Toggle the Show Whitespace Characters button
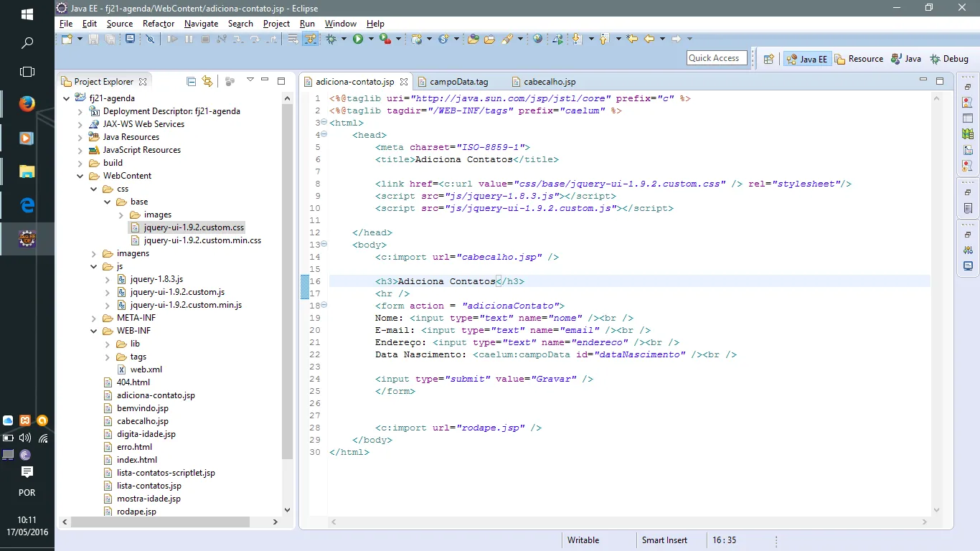Screen dimensions: 980x551 pyautogui.click(x=293, y=39)
